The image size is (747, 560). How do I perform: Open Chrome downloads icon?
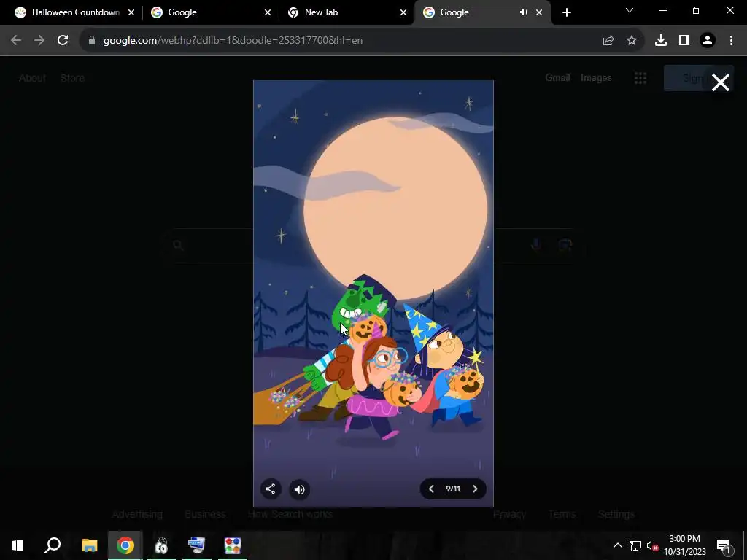click(661, 41)
